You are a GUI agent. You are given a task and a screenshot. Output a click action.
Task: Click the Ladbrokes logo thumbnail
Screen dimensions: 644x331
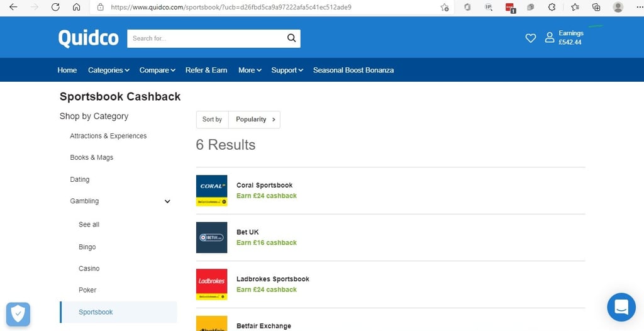pyautogui.click(x=211, y=284)
